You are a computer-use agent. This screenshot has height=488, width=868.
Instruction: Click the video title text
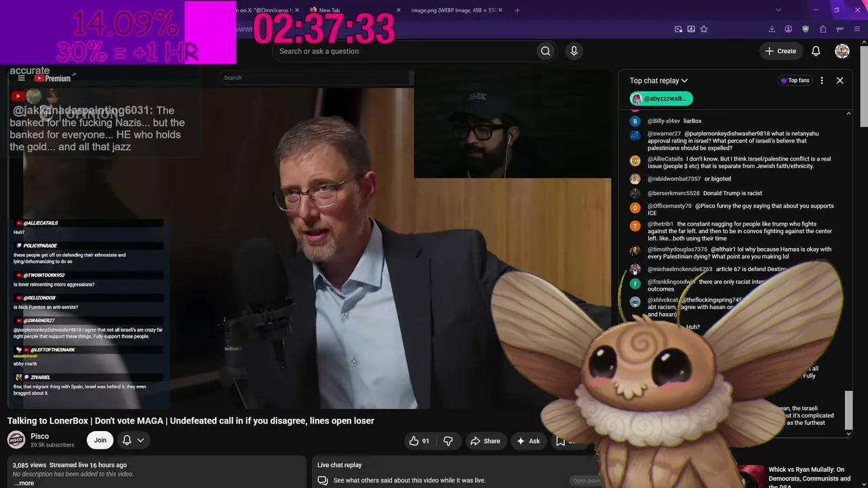click(191, 421)
